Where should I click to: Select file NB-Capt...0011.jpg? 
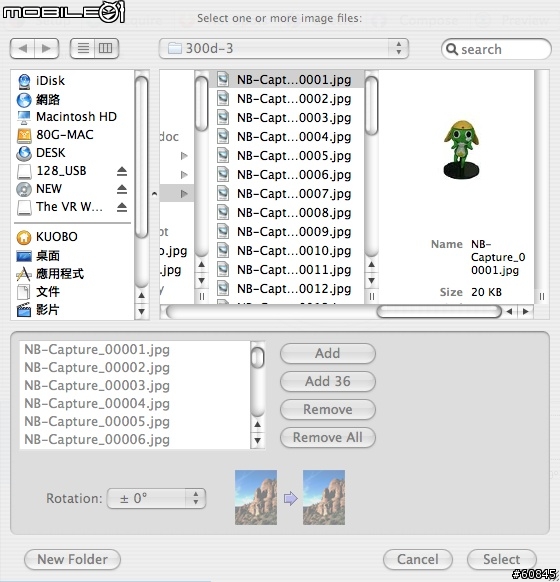click(x=286, y=269)
